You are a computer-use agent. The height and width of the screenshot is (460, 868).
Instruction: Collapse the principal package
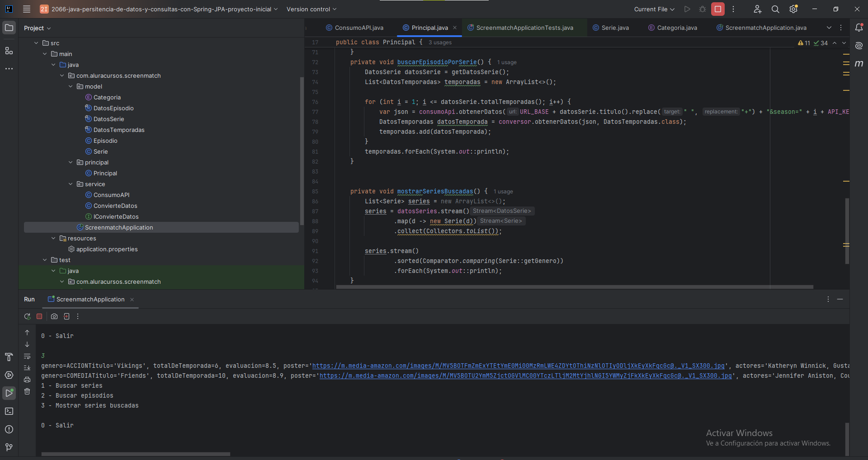click(x=71, y=162)
